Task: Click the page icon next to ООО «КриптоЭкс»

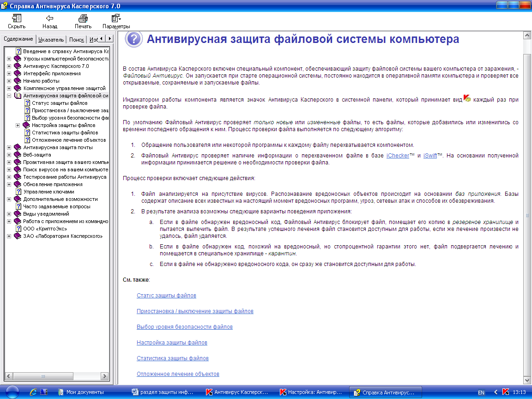Action: pyautogui.click(x=18, y=229)
